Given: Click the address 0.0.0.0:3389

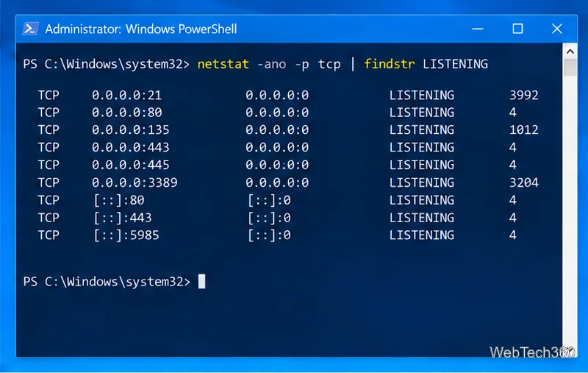Looking at the screenshot, I should coord(135,182).
